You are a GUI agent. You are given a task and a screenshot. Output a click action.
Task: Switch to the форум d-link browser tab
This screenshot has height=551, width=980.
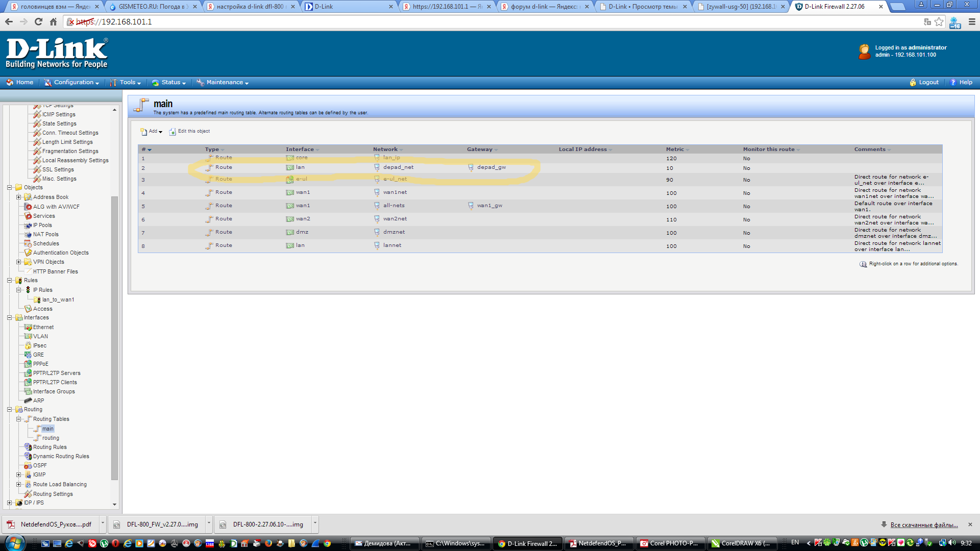[x=544, y=7]
